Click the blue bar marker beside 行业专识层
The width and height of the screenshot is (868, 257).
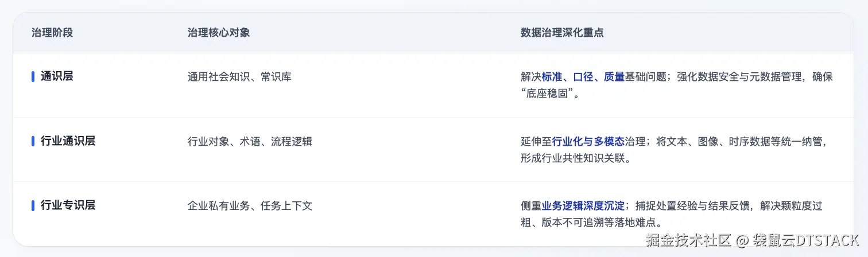pos(33,205)
